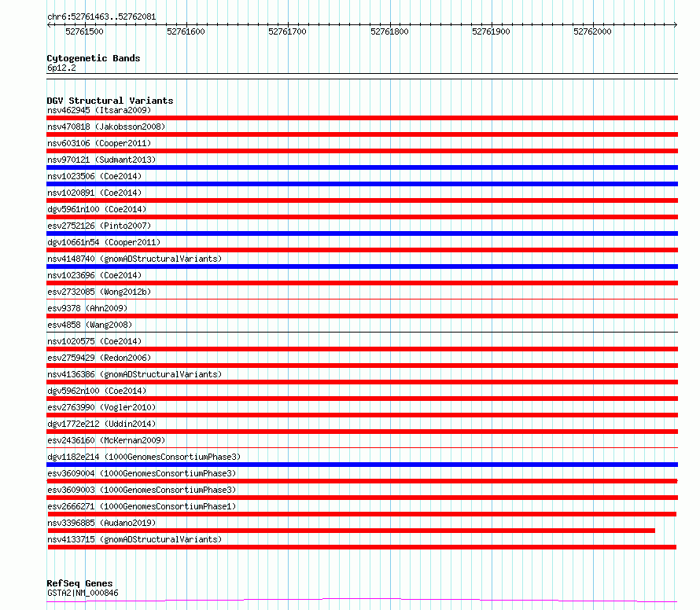Select dgv1772e212 (Uddin2014) variant label
The height and width of the screenshot is (610, 700).
(x=101, y=424)
